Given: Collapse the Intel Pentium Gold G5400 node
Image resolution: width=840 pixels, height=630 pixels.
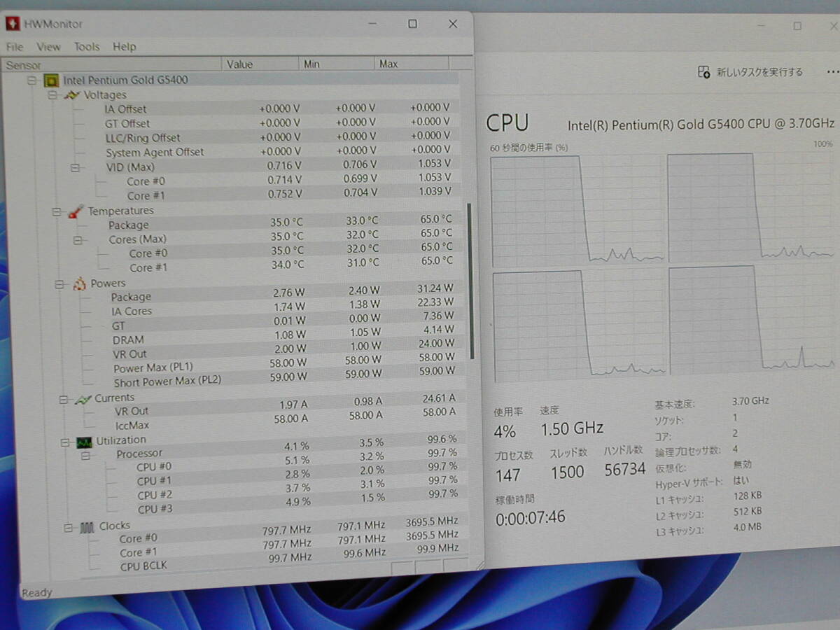Looking at the screenshot, I should 31,80.
